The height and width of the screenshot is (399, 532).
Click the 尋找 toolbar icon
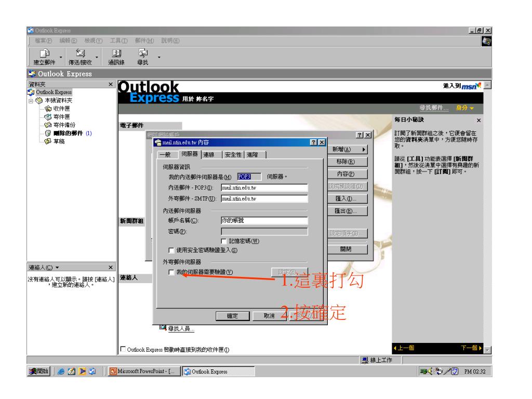[x=143, y=54]
